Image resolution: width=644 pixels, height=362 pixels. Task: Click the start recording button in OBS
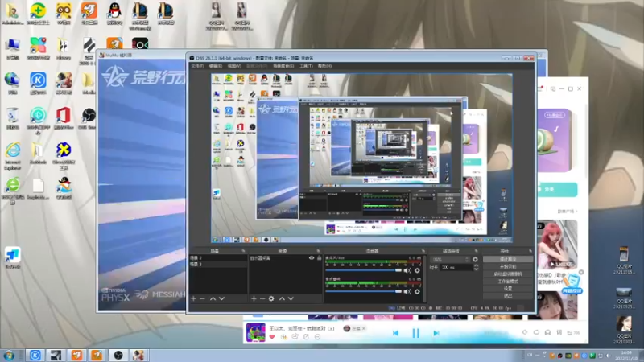[508, 267]
